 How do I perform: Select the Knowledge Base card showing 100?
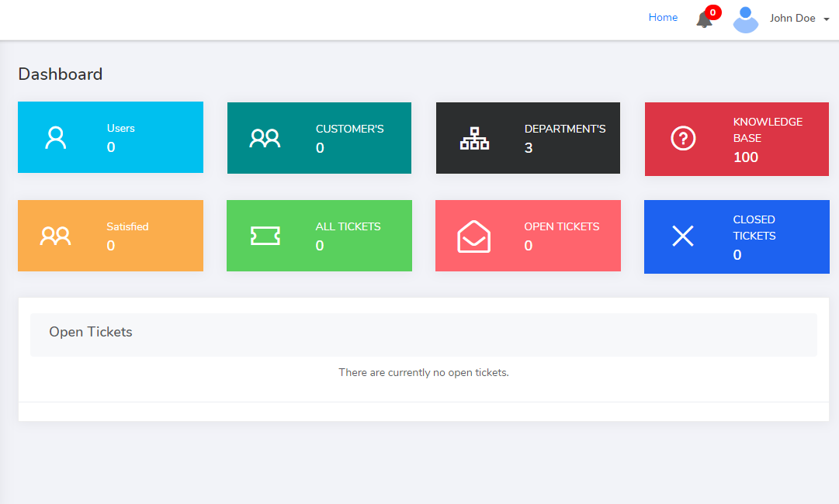pyautogui.click(x=736, y=140)
